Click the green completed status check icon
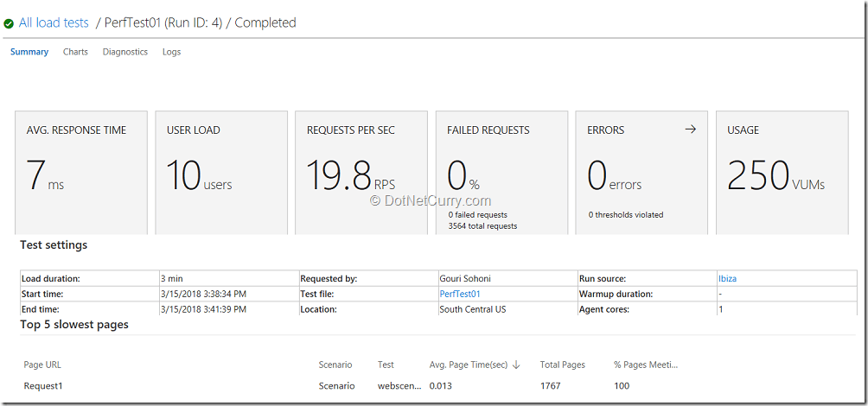The height and width of the screenshot is (406, 868). [x=9, y=24]
